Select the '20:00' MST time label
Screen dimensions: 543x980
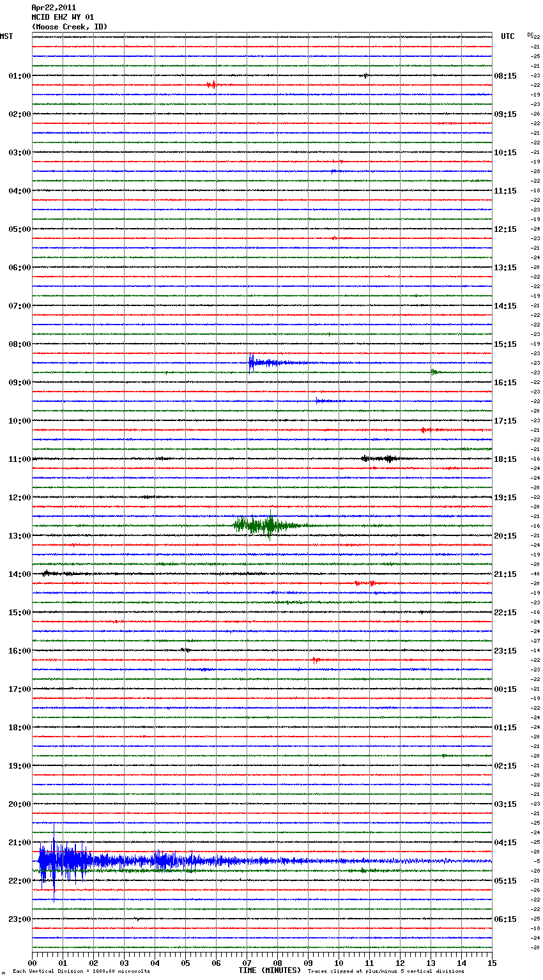pyautogui.click(x=20, y=804)
